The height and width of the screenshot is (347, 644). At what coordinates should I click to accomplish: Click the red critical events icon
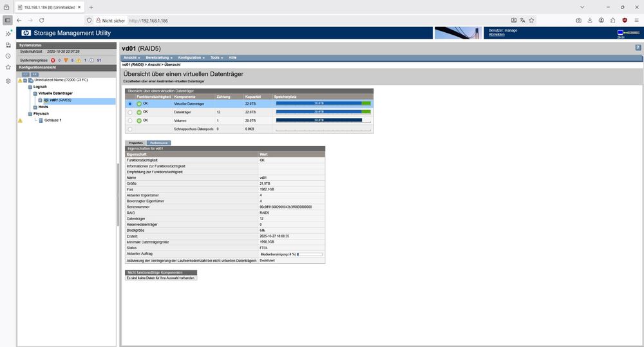click(53, 61)
